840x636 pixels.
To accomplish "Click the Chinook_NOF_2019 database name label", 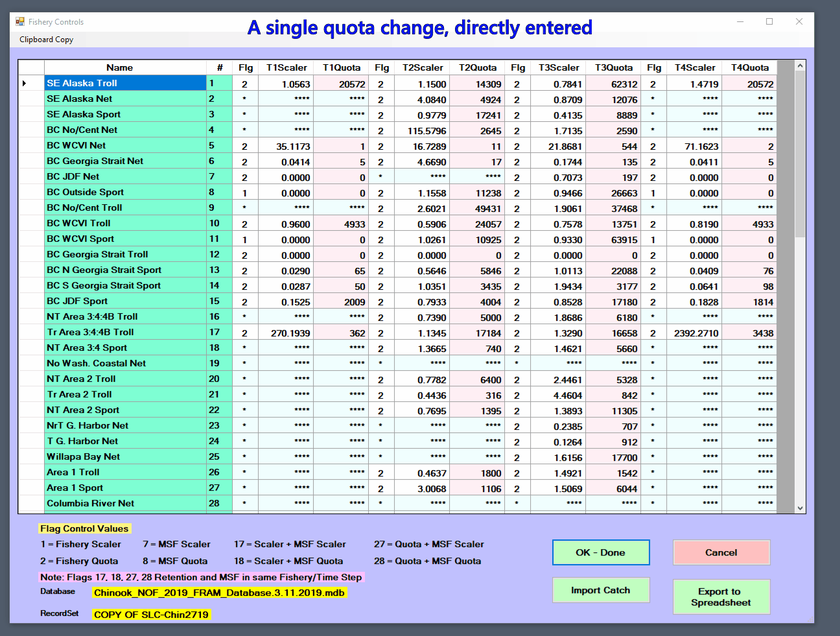I will tap(219, 593).
